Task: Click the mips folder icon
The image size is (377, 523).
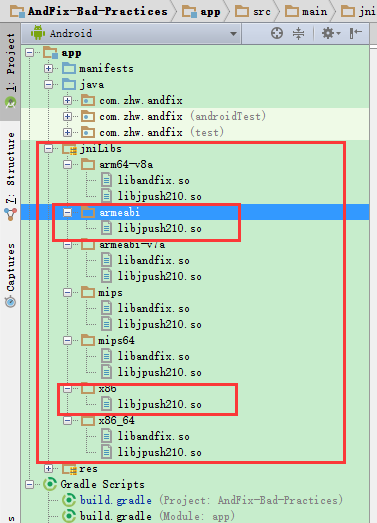Action: point(88,293)
